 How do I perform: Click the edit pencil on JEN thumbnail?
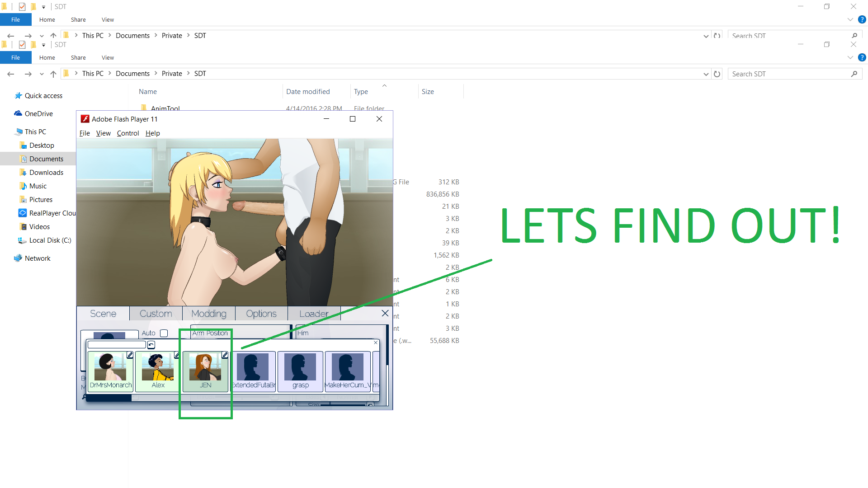pyautogui.click(x=225, y=355)
